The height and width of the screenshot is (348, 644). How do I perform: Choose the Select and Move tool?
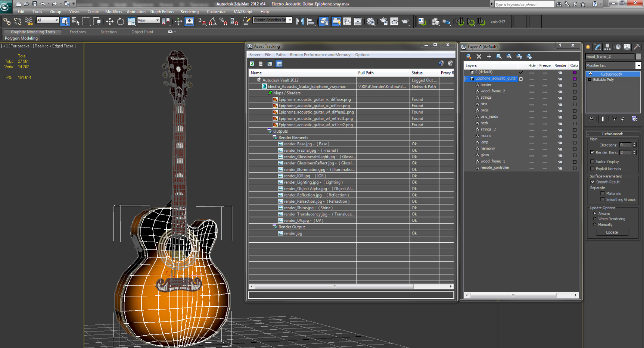click(109, 21)
